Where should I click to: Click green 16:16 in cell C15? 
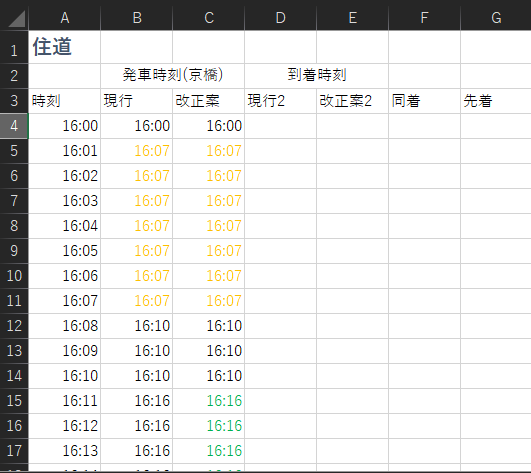[209, 401]
